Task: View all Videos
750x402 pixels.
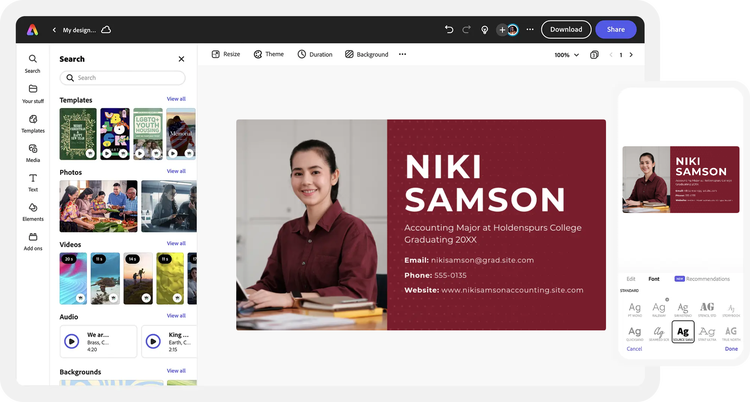Action: [x=176, y=244]
